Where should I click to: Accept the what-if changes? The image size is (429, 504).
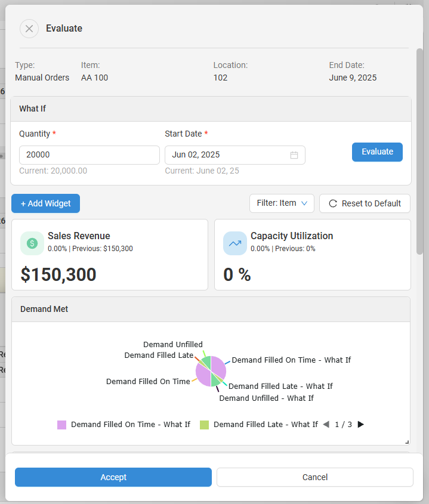click(113, 477)
